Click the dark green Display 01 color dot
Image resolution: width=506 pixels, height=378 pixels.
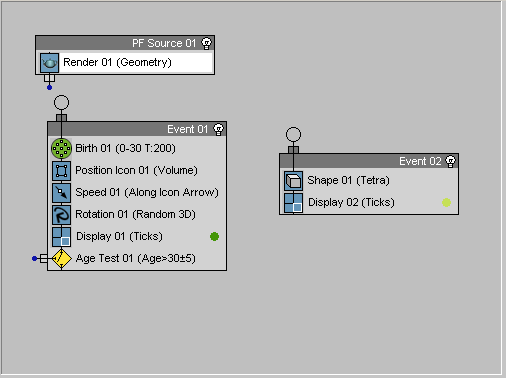(x=214, y=237)
